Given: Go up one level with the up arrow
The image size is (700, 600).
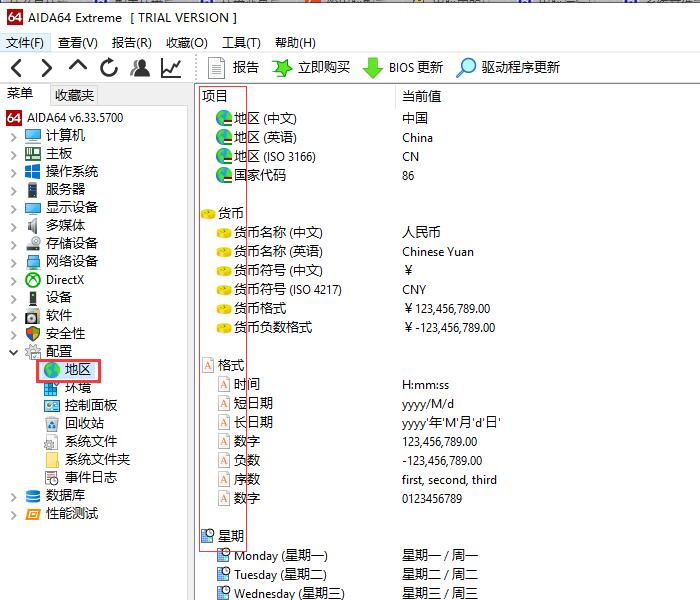Looking at the screenshot, I should pyautogui.click(x=78, y=66).
